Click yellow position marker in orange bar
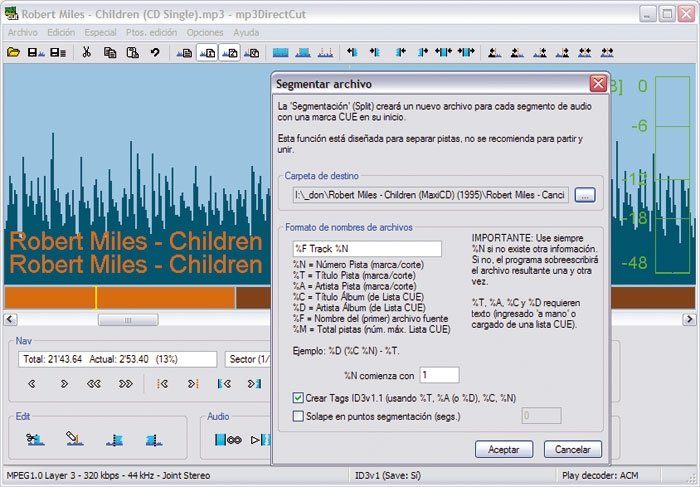Image resolution: width=700 pixels, height=487 pixels. click(x=96, y=298)
